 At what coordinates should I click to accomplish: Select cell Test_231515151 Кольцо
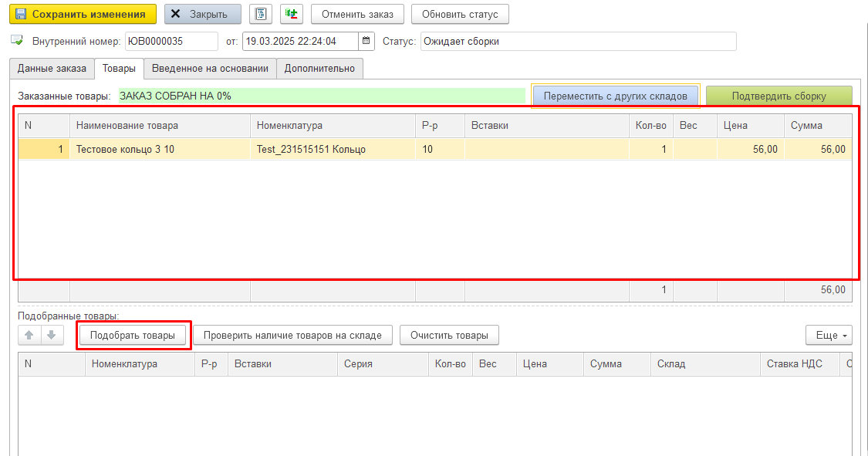[333, 149]
